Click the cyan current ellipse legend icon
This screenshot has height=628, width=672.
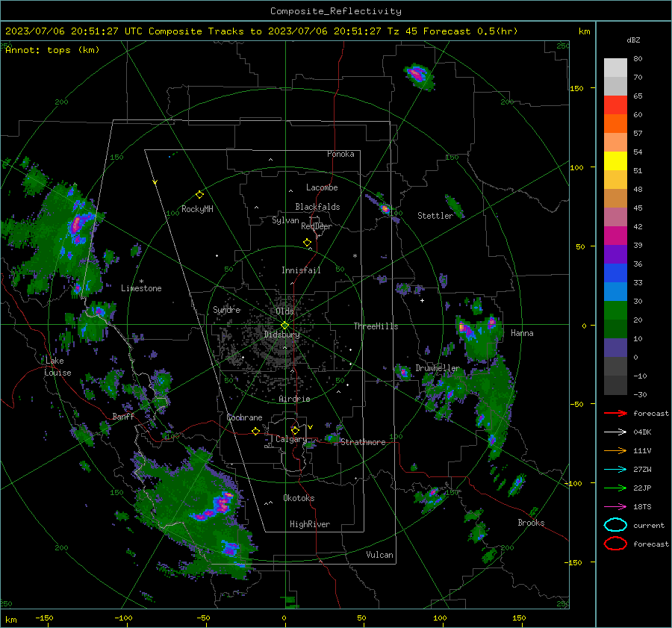615,525
